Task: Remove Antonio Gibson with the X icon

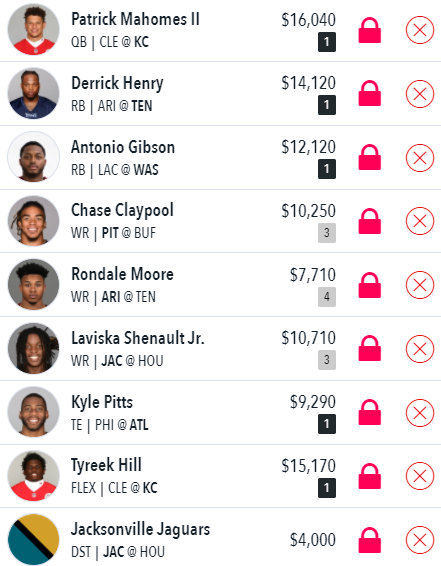Action: click(420, 158)
